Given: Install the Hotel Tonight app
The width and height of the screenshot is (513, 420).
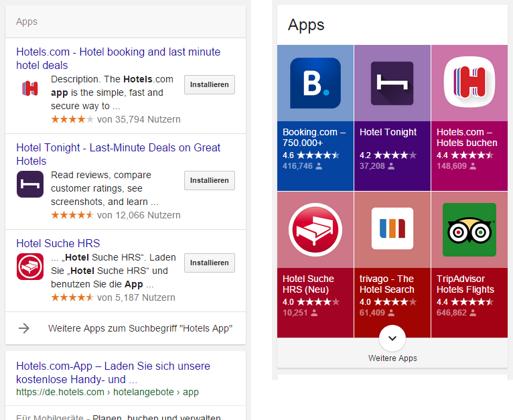Looking at the screenshot, I should pos(210,180).
